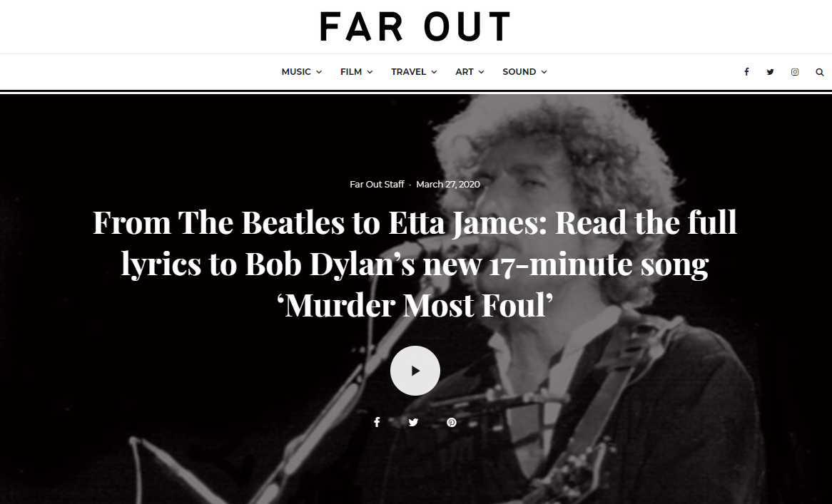Expand the Music menu chevron
The image size is (832, 504).
pos(319,72)
